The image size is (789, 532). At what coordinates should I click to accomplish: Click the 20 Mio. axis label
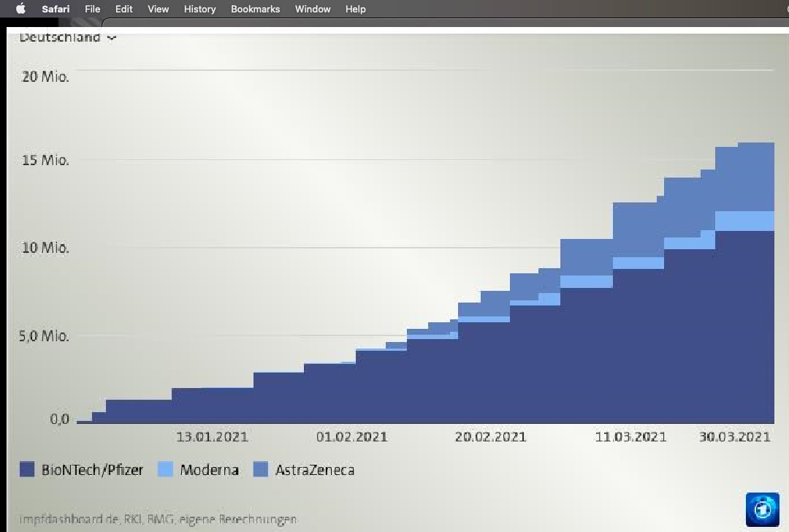click(45, 77)
